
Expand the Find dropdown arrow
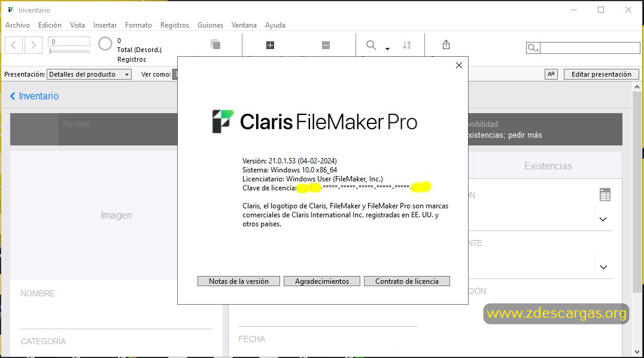pyautogui.click(x=387, y=49)
